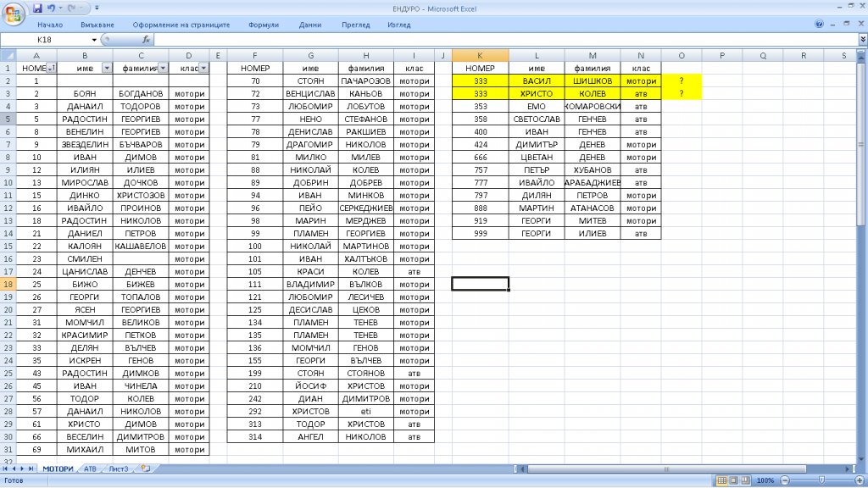868x488 pixels.
Task: Click the Undo arrow icon
Action: click(52, 8)
